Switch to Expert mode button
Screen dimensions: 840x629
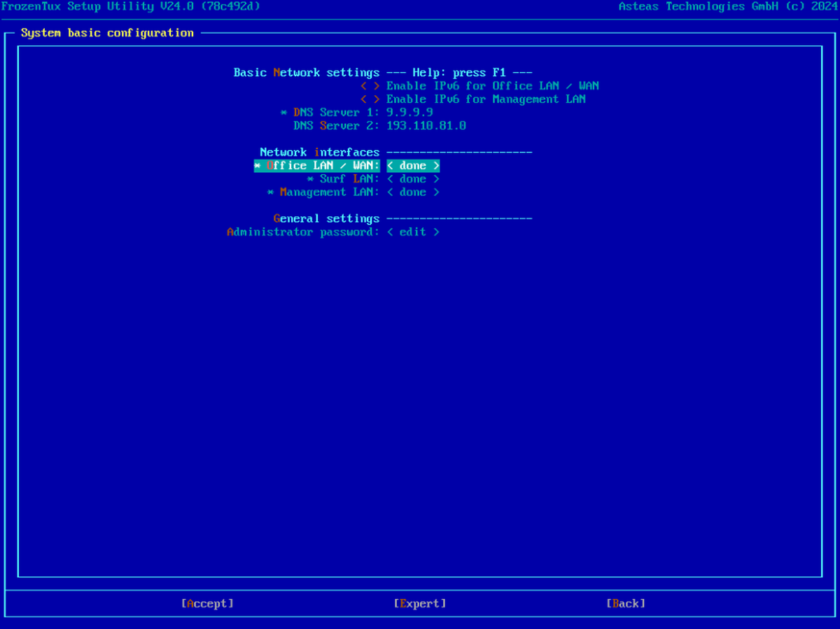pyautogui.click(x=419, y=603)
